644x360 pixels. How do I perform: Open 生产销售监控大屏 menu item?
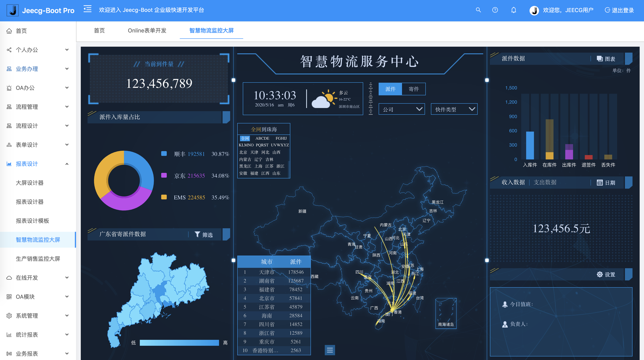click(38, 259)
